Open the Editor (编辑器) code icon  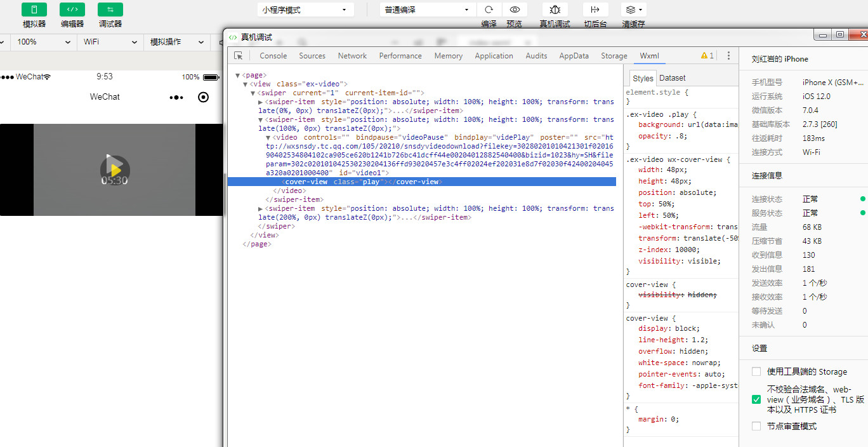pyautogui.click(x=72, y=10)
